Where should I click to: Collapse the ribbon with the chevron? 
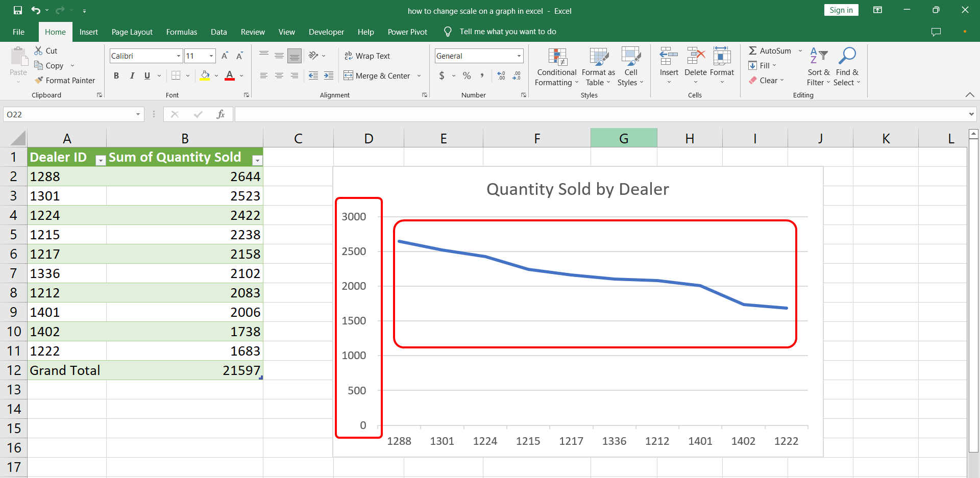click(970, 95)
